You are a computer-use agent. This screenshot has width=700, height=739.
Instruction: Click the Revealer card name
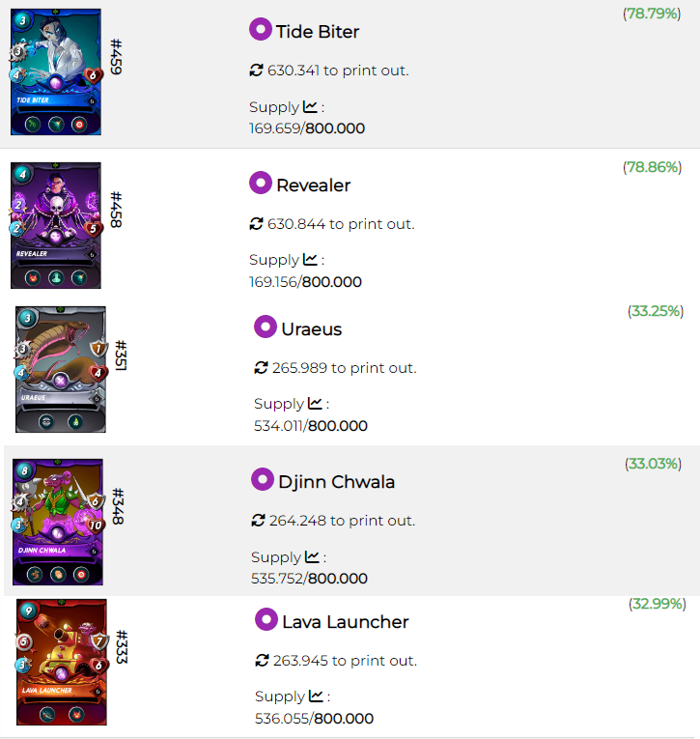[x=313, y=185]
